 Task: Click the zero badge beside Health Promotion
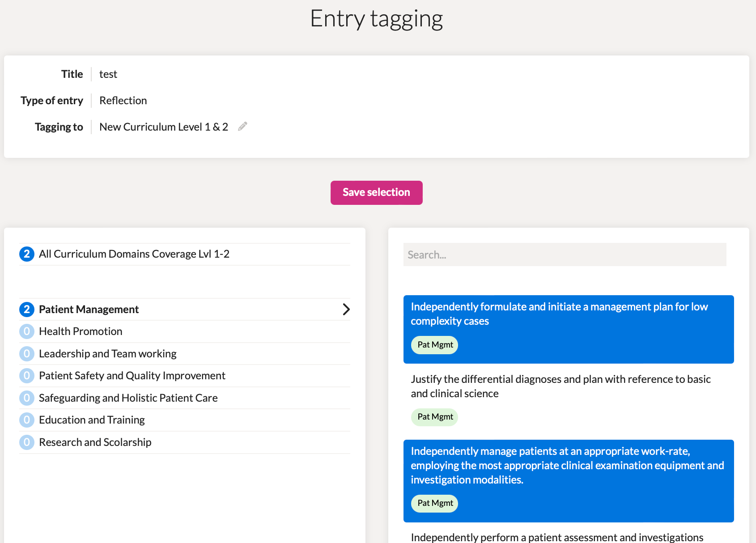coord(27,331)
